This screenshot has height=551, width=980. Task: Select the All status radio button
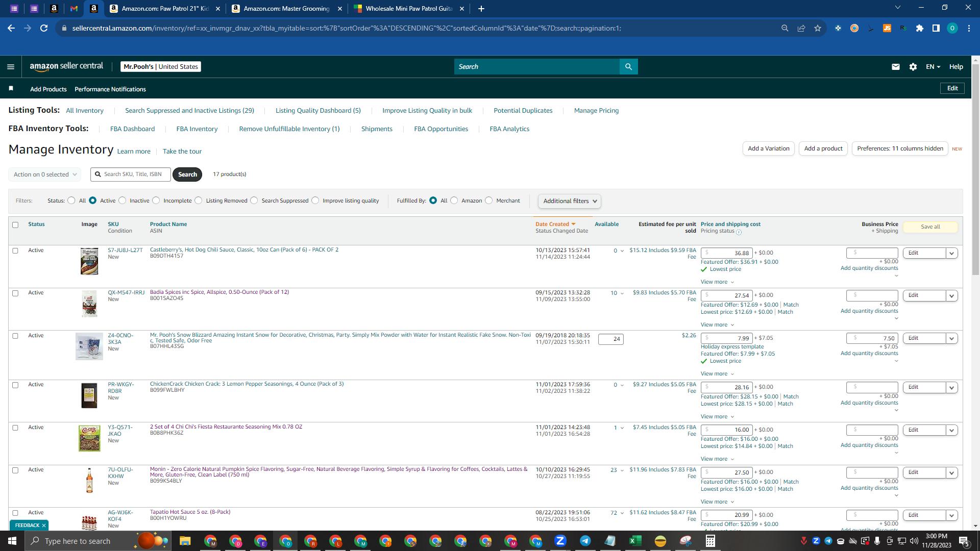(71, 201)
